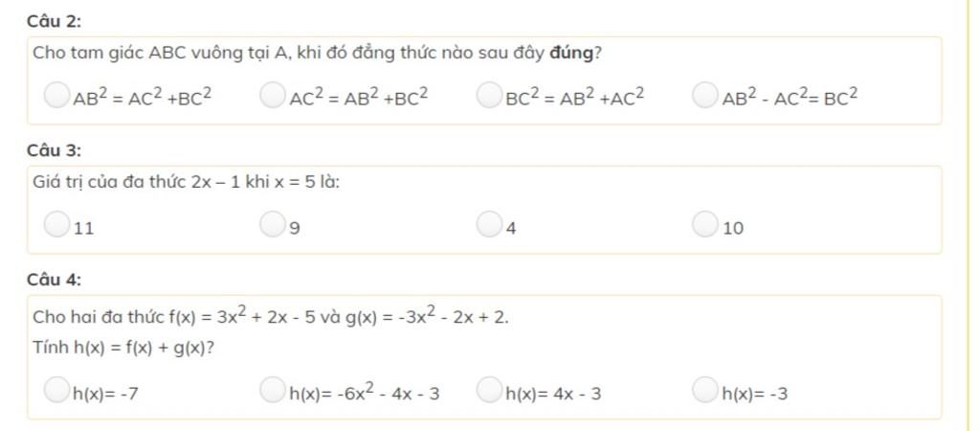Image resolution: width=980 pixels, height=431 pixels.
Task: Click the bold word đúng
Action: tap(571, 54)
